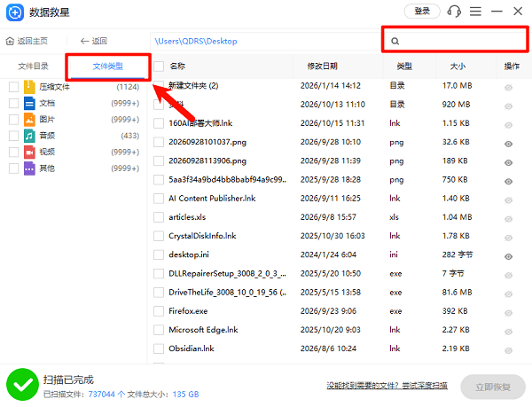
Task: Click the blue 文档 document icon
Action: click(29, 103)
